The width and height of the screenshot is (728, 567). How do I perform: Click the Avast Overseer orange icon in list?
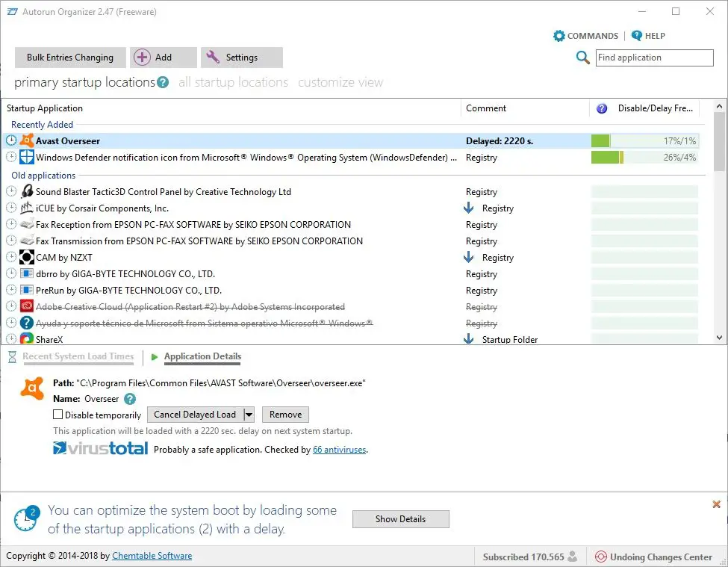pyautogui.click(x=27, y=140)
